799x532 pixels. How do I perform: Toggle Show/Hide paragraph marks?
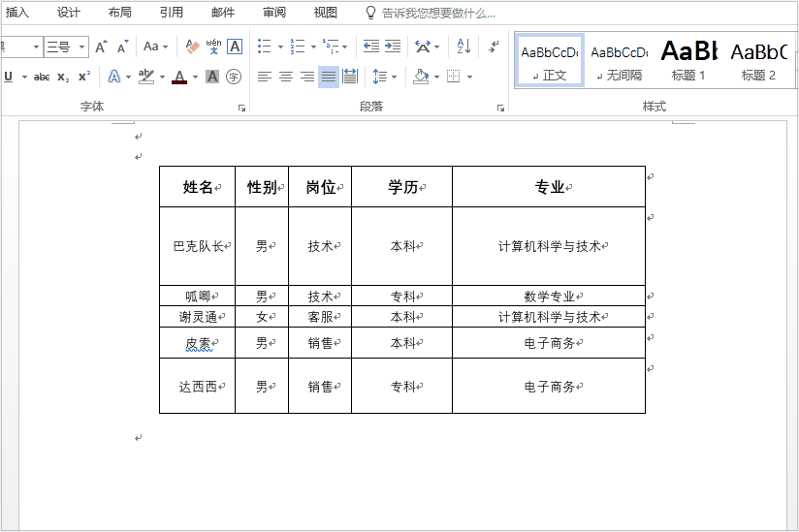494,47
